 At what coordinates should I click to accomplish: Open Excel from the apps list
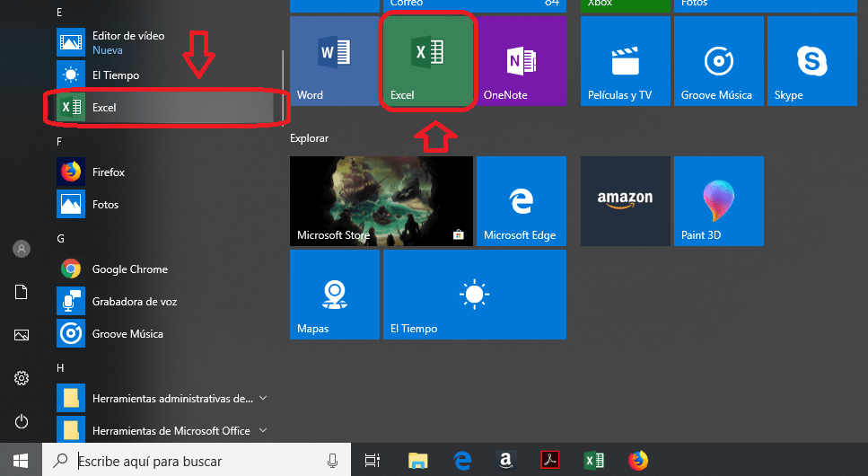(165, 108)
